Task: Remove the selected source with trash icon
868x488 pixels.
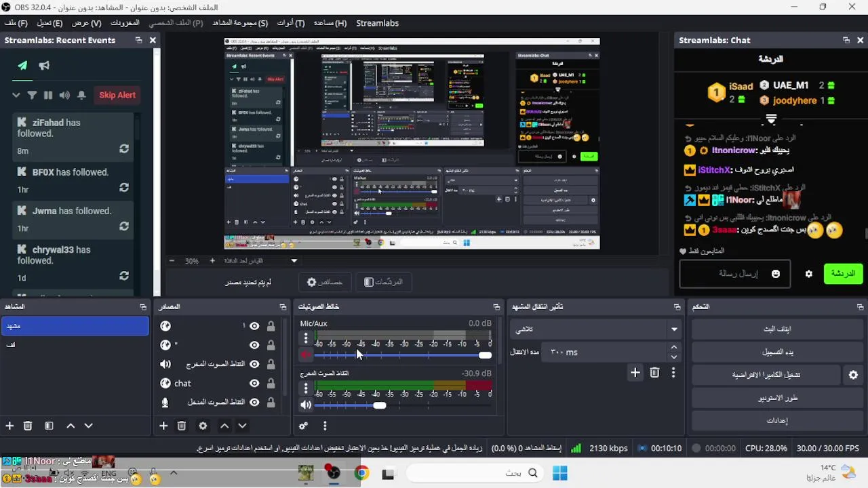Action: (x=182, y=426)
